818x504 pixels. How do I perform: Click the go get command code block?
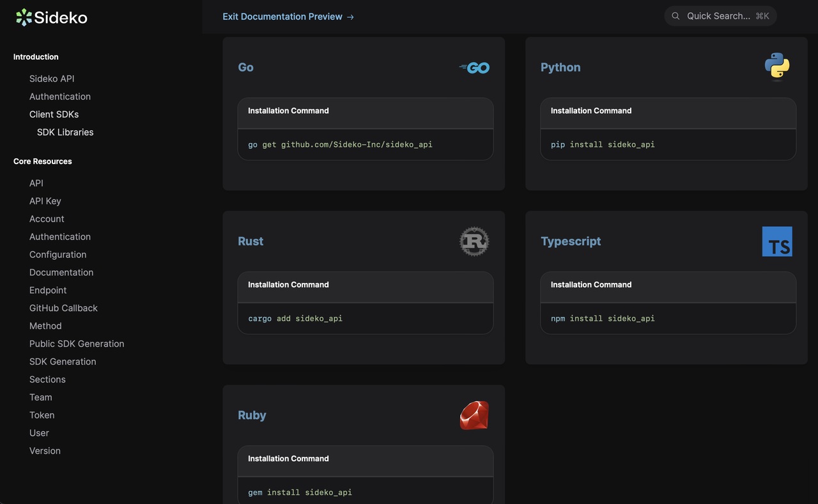point(340,144)
